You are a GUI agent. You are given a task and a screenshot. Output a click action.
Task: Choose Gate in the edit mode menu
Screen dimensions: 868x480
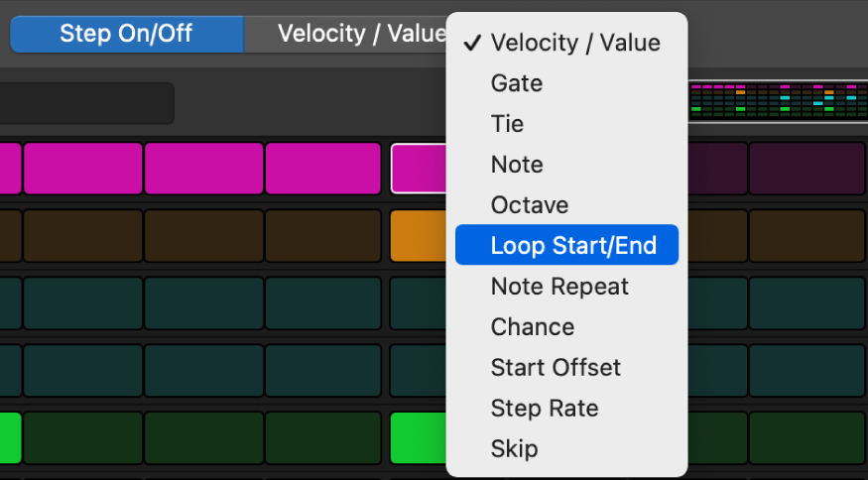pos(517,83)
